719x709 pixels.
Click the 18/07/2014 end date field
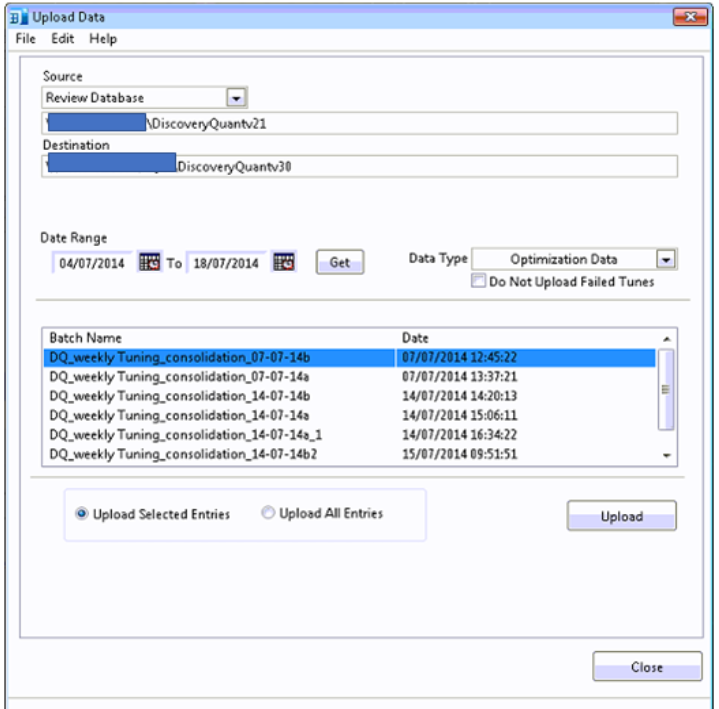pyautogui.click(x=226, y=263)
